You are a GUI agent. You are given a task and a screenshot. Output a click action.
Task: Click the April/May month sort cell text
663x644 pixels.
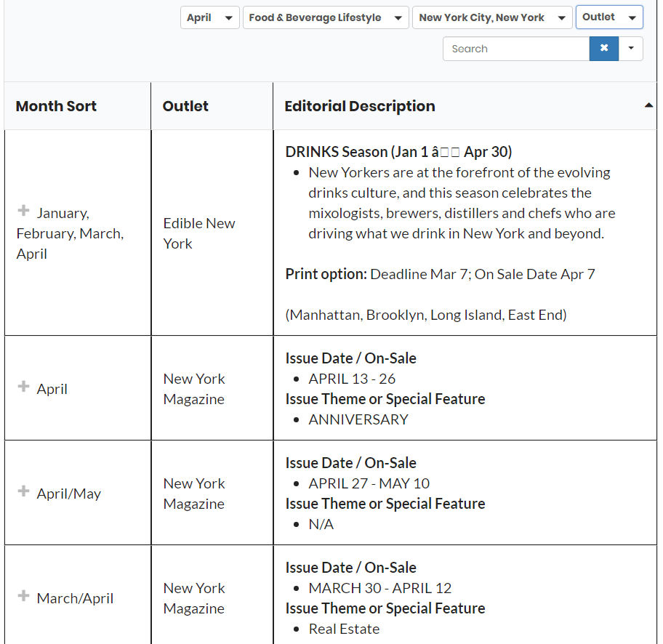[x=69, y=494]
